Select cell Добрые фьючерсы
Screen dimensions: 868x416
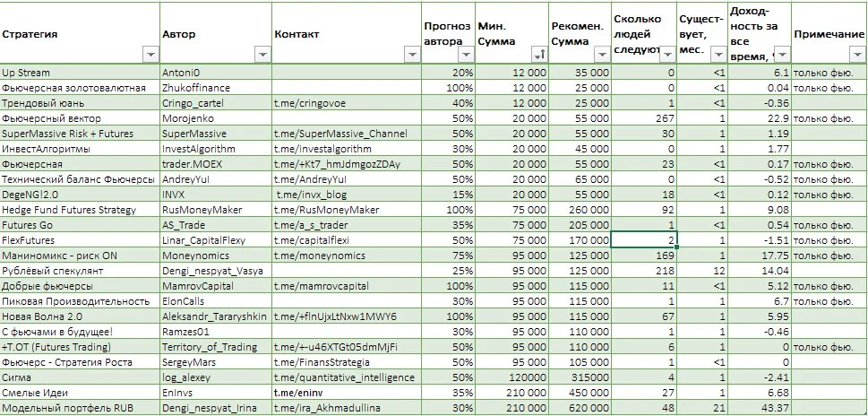pyautogui.click(x=80, y=286)
